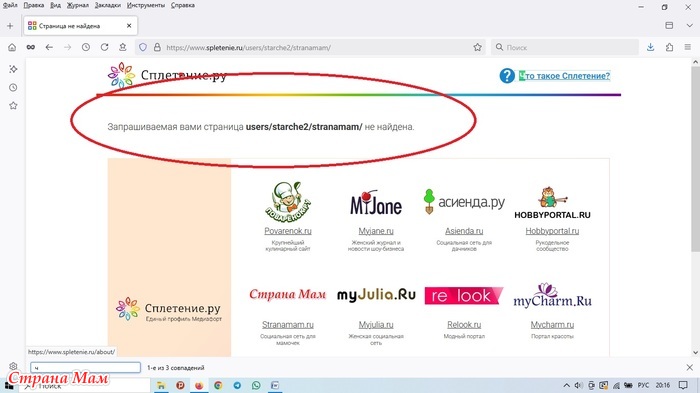This screenshot has width=700, height=393.
Task: Go back with the left arrow
Action: point(49,47)
